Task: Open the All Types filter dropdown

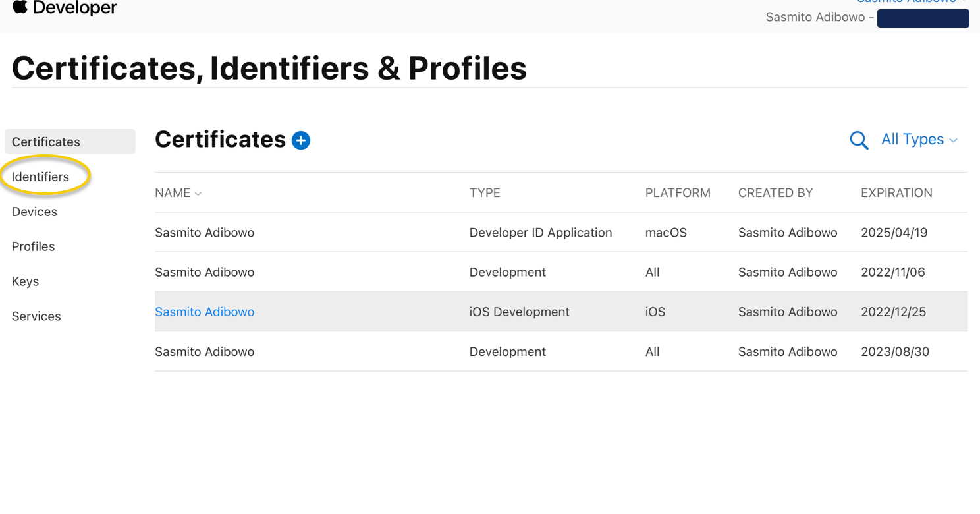Action: [919, 140]
